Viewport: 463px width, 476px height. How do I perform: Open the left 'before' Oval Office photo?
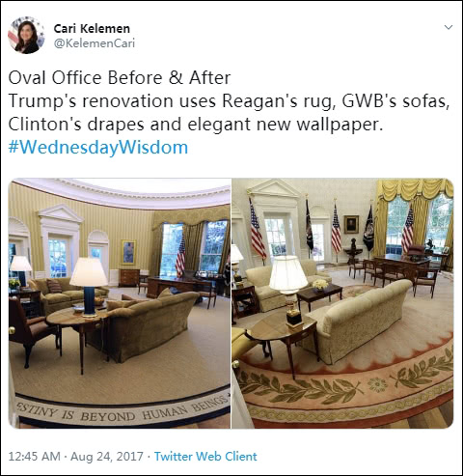pyautogui.click(x=120, y=303)
